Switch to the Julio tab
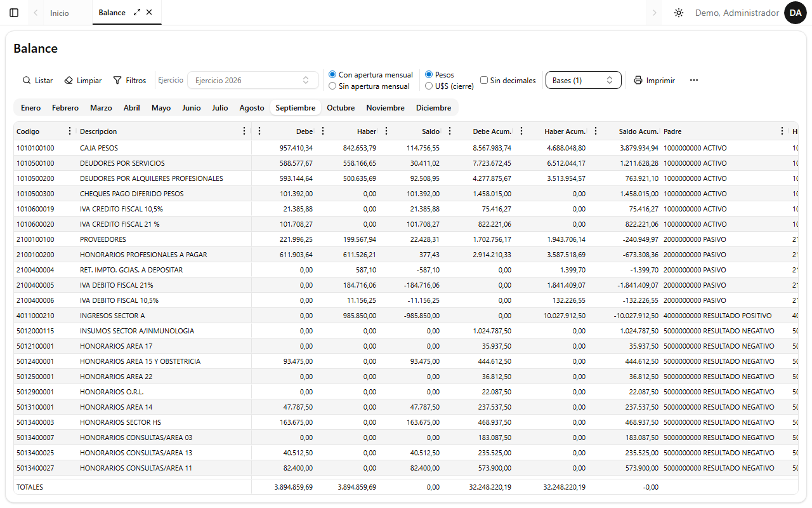 pos(220,108)
